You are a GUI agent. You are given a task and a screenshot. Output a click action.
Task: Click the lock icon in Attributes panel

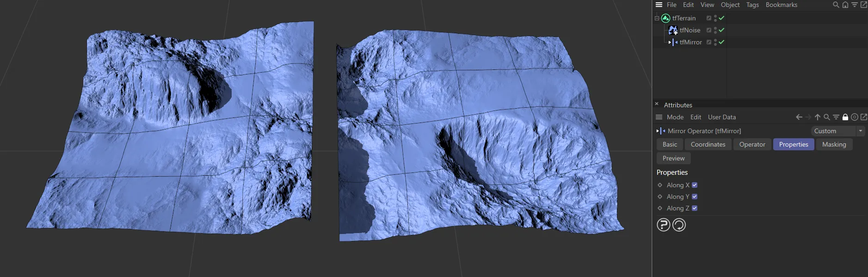[x=845, y=117]
